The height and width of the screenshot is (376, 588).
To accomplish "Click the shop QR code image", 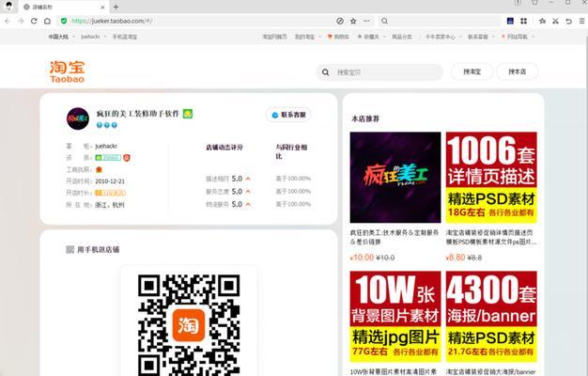I will [189, 324].
